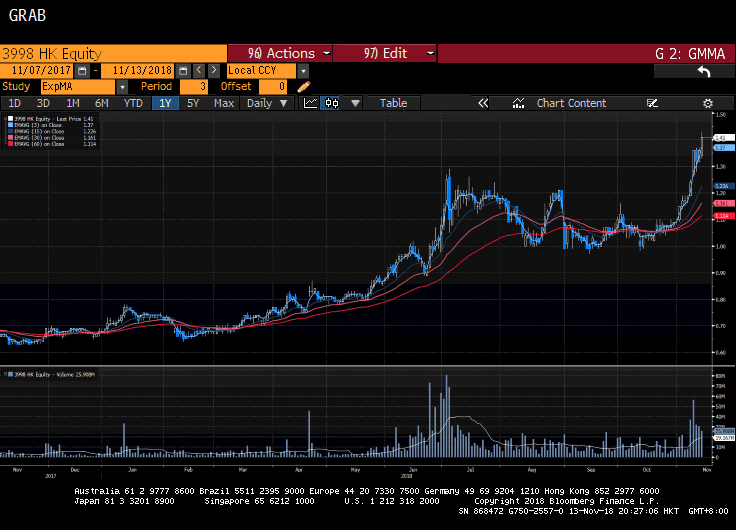Click the 25.908M volume axis tag
Screen dimensions: 736x530
[x=723, y=431]
